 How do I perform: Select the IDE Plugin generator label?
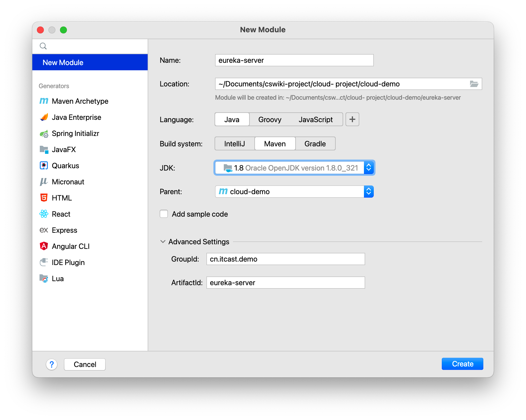tap(68, 262)
